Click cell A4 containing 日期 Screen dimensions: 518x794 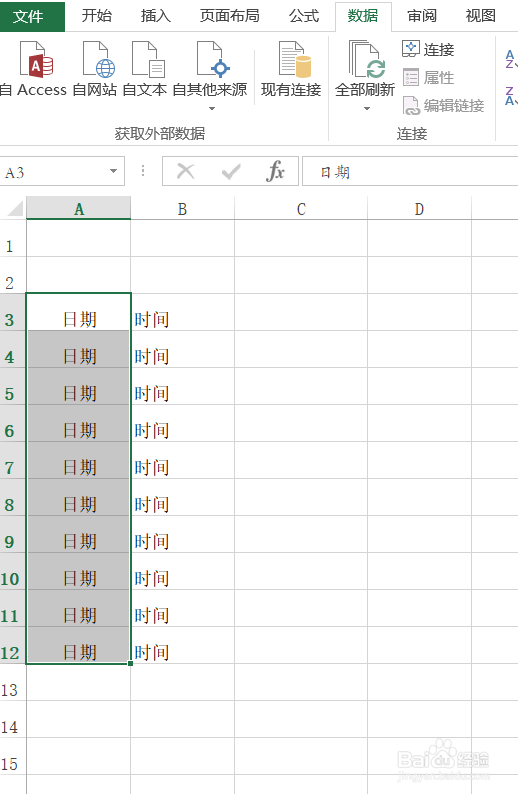[78, 349]
